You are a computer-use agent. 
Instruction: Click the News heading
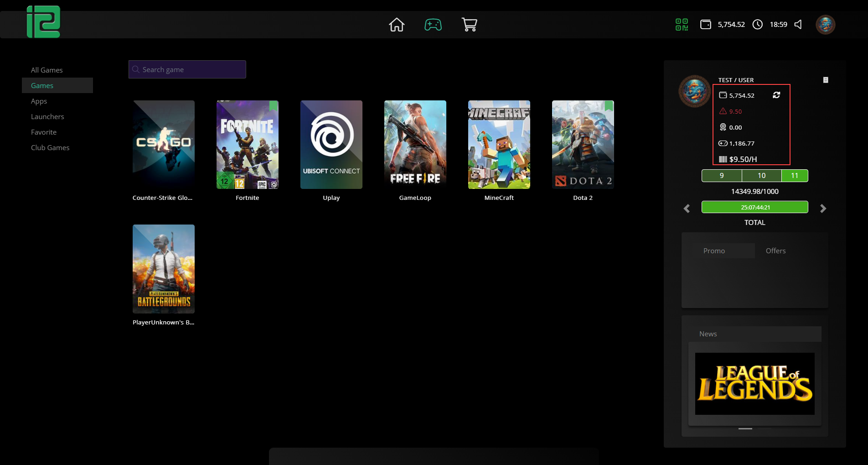point(708,334)
